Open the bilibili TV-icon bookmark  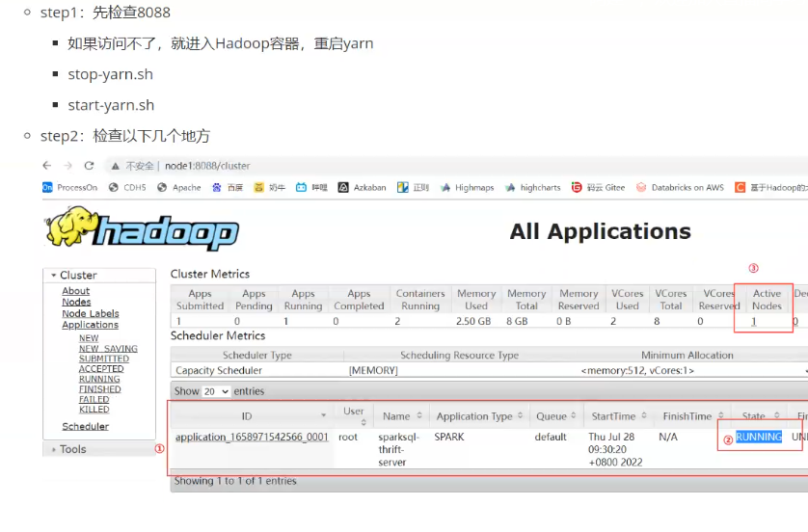click(311, 188)
